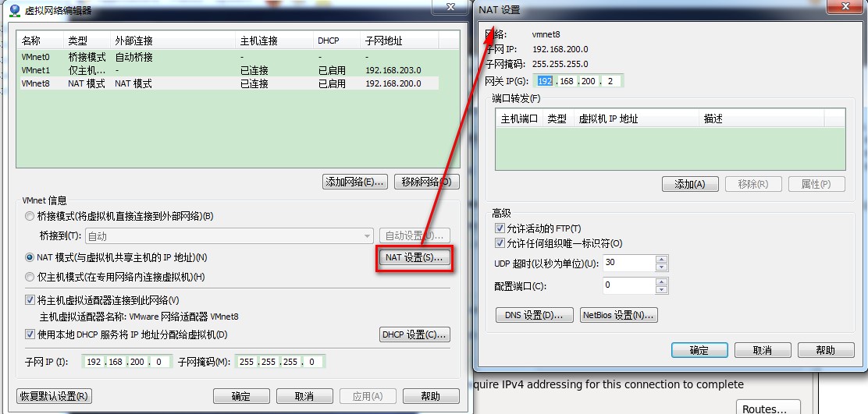Increase the UDP 超时 value
Screen dimensions: 868x414
(x=661, y=259)
